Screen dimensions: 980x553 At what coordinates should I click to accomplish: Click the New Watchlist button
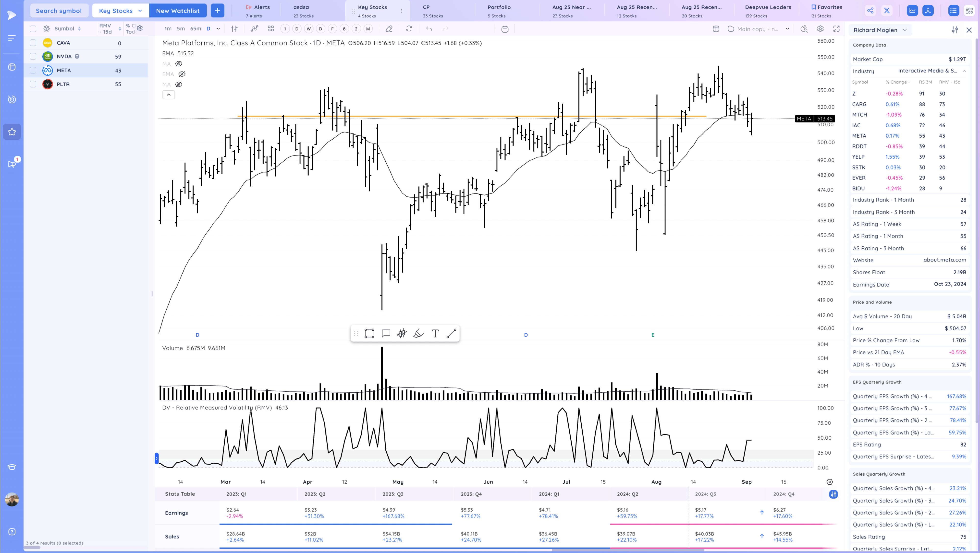click(x=178, y=10)
